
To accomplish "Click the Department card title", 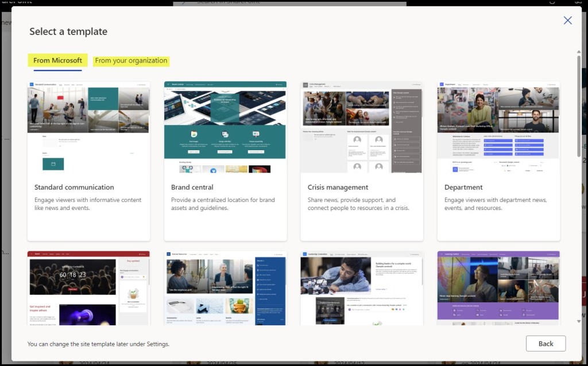I will [x=463, y=187].
